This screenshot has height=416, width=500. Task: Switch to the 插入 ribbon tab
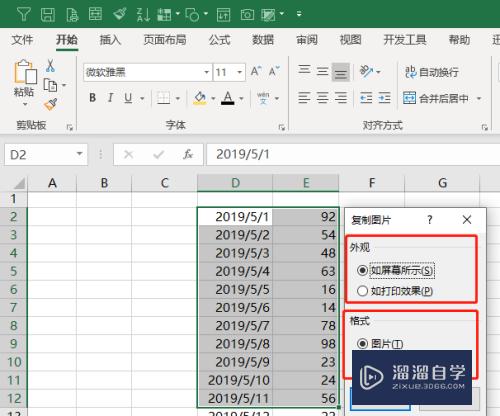coord(110,40)
